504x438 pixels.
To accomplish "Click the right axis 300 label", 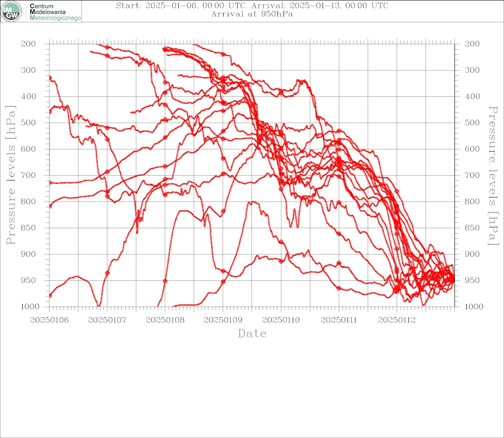I will pyautogui.click(x=472, y=70).
